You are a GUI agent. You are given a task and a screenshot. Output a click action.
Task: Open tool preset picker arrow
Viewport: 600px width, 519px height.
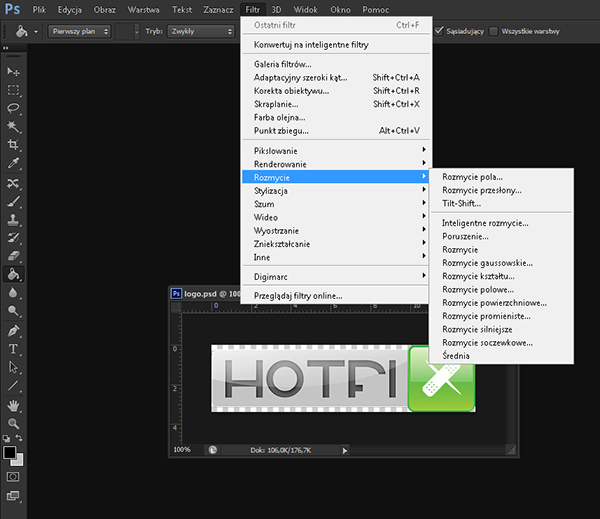click(36, 32)
